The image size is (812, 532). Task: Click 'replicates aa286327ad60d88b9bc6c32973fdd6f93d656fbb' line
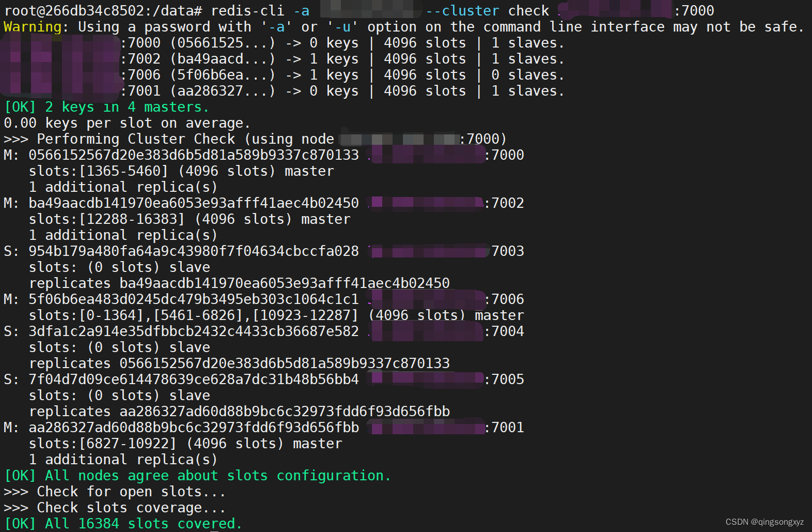point(239,412)
